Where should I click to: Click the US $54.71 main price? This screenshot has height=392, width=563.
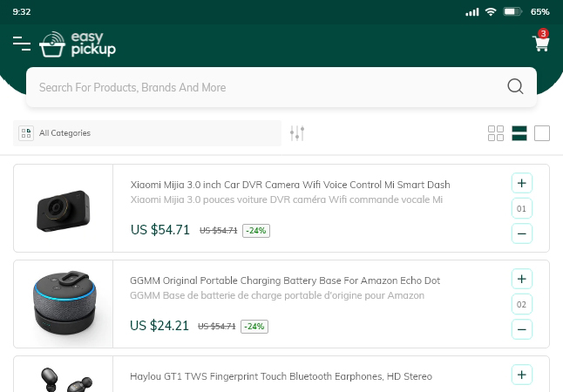[159, 230]
